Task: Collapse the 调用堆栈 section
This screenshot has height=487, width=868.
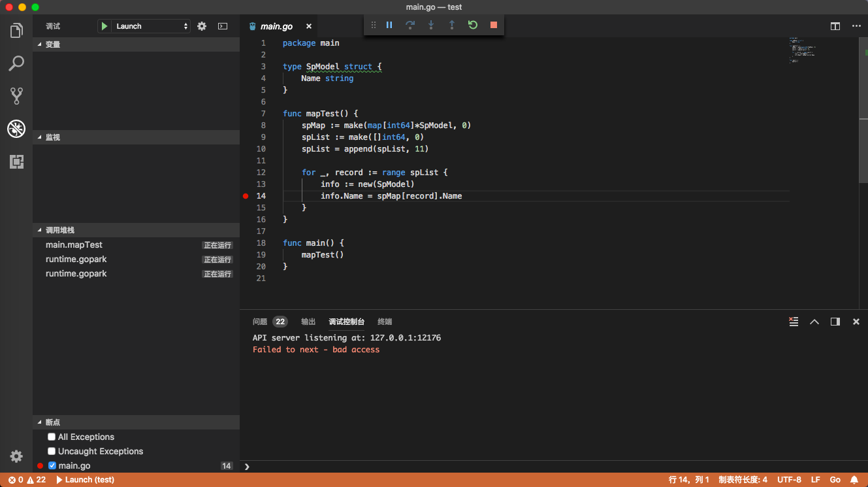Action: [x=137, y=230]
